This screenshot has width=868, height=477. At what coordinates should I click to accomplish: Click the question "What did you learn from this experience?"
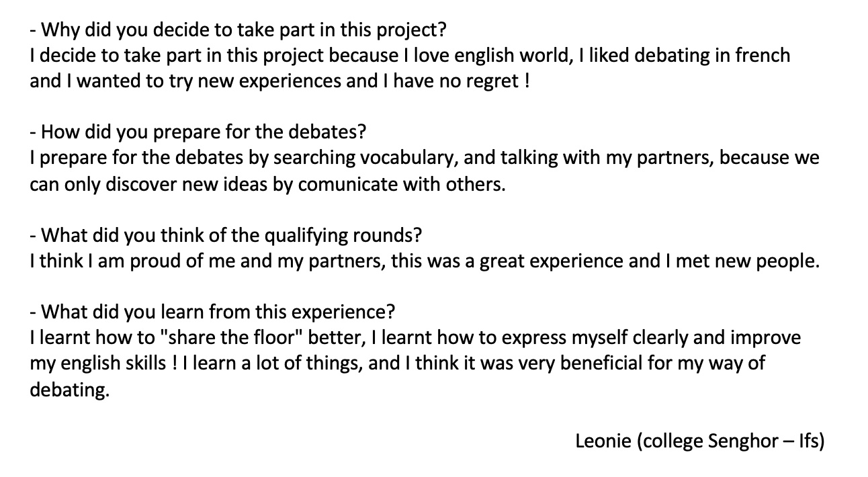212,312
